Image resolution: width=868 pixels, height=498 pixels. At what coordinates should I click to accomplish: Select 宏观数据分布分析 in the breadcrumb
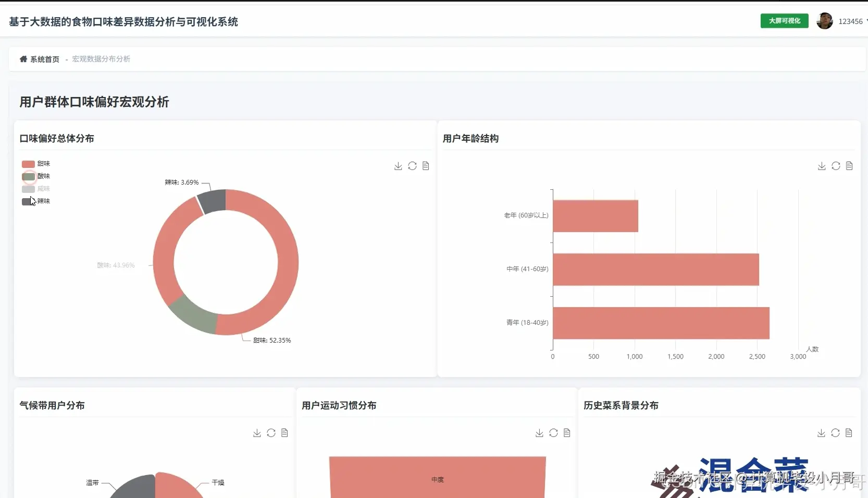(x=101, y=59)
